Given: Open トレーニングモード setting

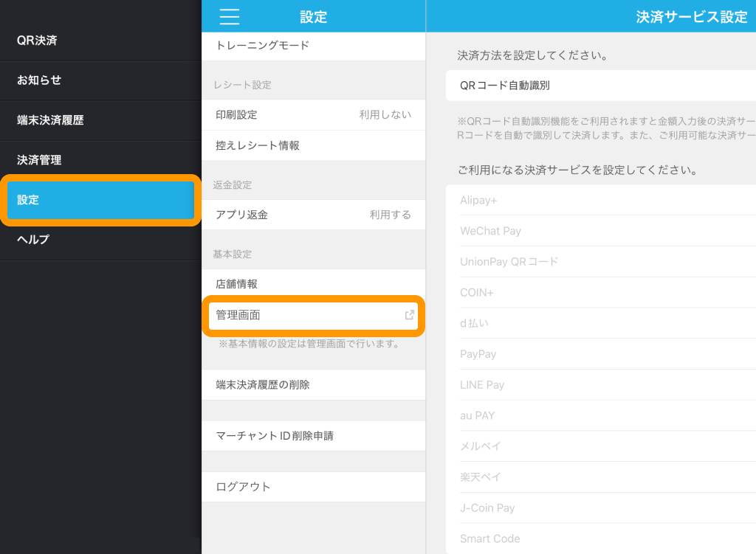Looking at the screenshot, I should pos(313,46).
